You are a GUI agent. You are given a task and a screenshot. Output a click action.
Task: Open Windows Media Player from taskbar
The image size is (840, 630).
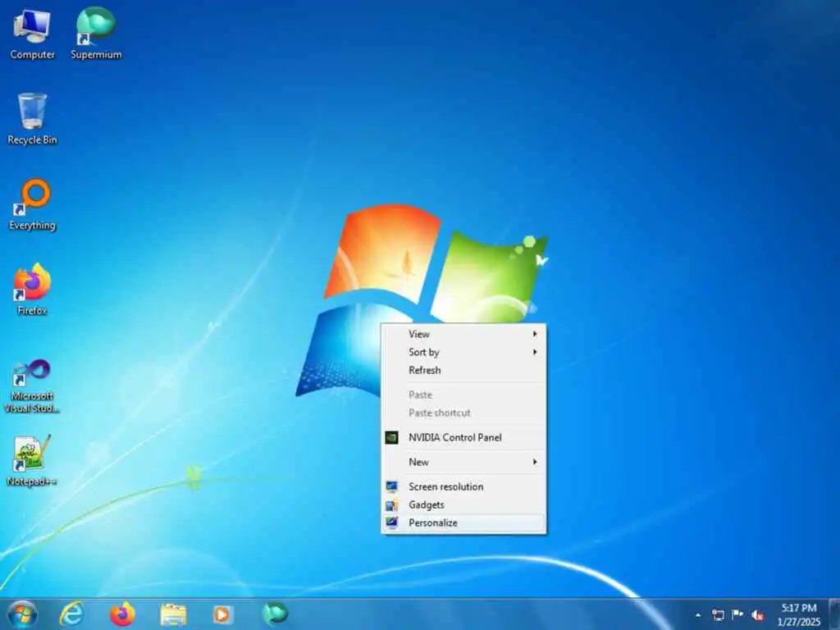222,614
